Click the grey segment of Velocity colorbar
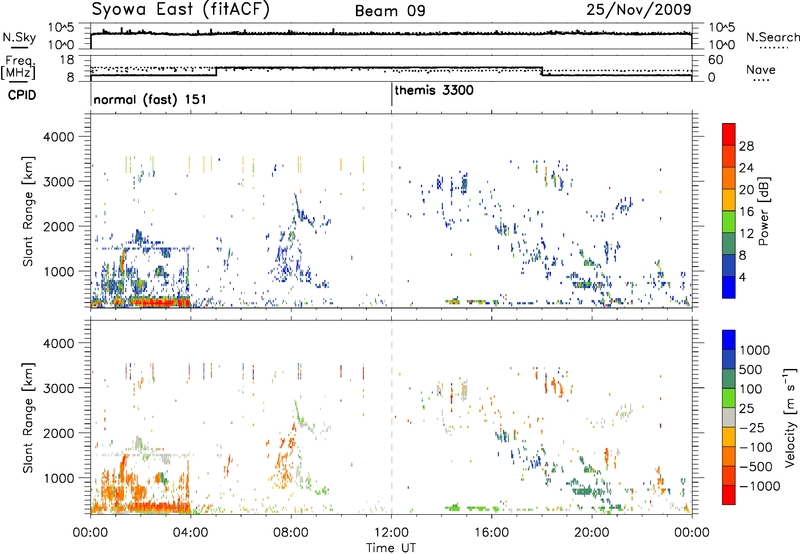The image size is (800, 554). coord(729,417)
